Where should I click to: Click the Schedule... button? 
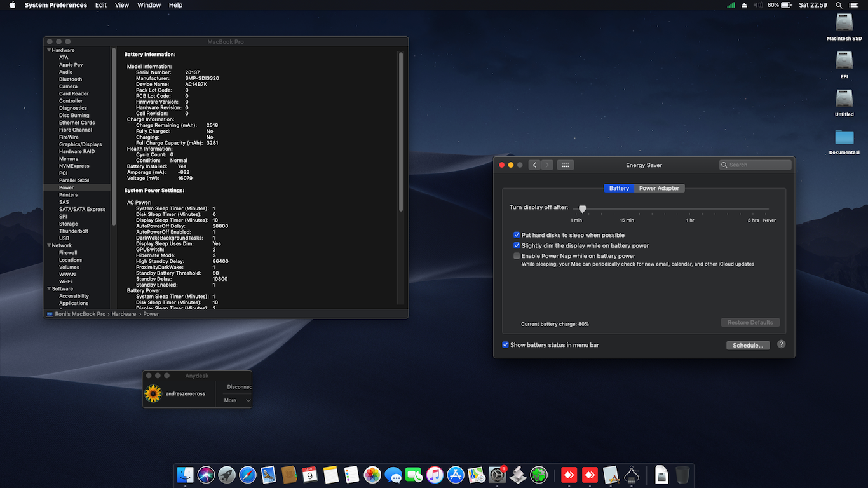[747, 346]
